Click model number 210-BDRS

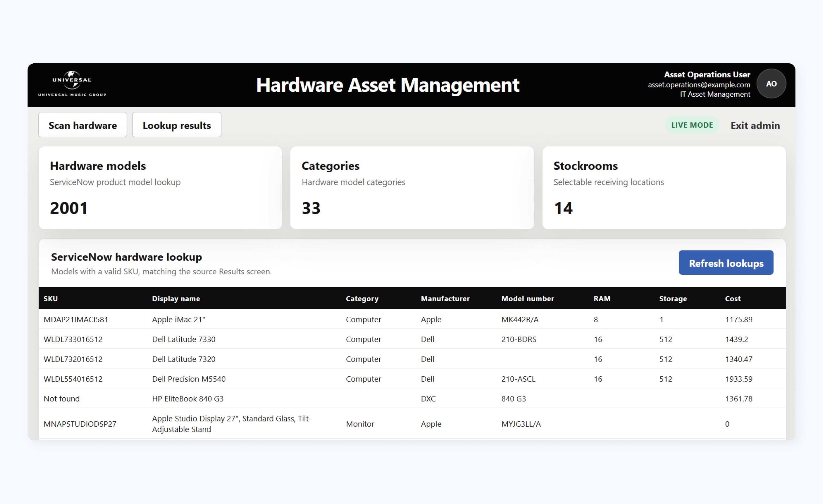coord(519,339)
